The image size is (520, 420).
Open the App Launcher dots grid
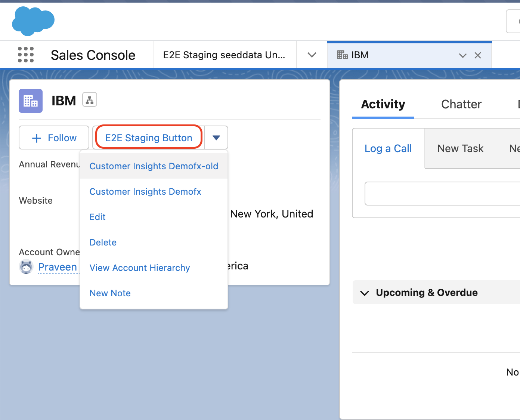click(26, 55)
